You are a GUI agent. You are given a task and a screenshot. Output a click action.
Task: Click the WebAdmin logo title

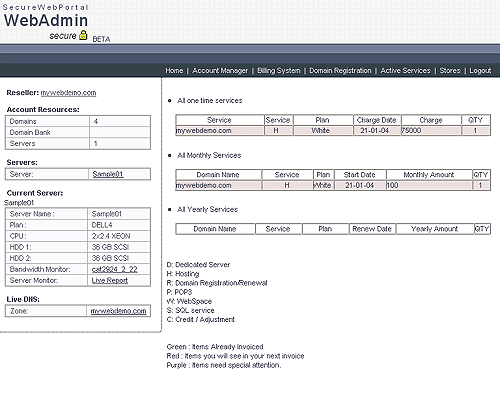point(46,20)
